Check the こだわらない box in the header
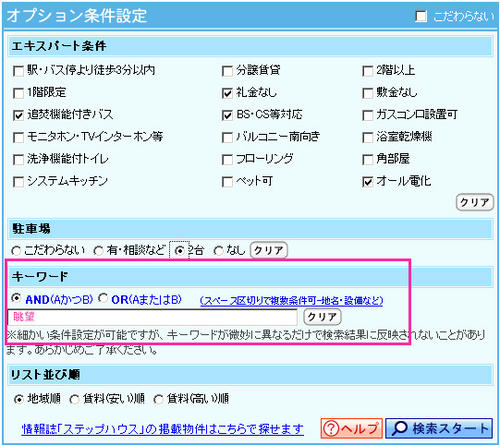Image resolution: width=500 pixels, height=445 pixels. point(421,16)
